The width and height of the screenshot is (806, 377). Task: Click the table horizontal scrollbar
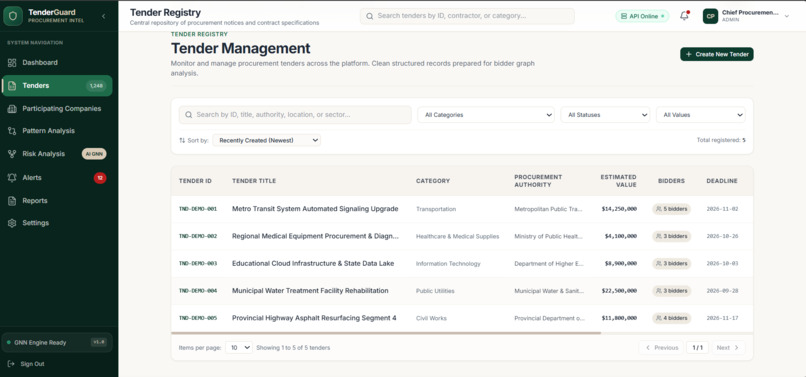pos(386,333)
